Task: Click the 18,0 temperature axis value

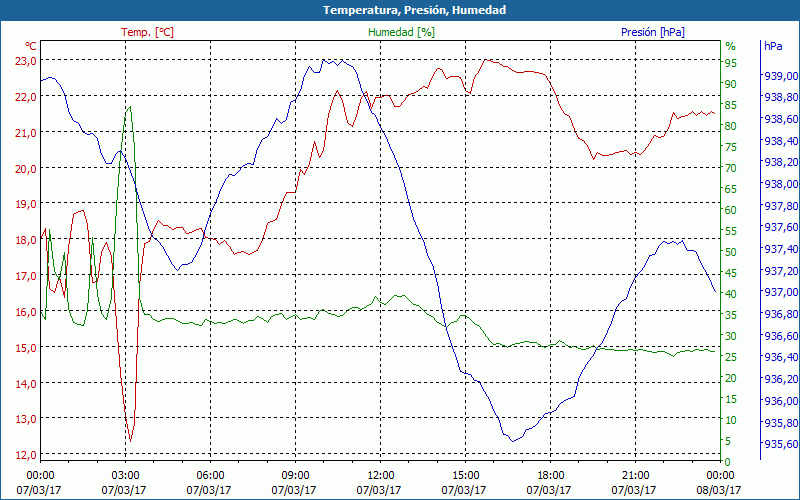Action: pyautogui.click(x=24, y=239)
